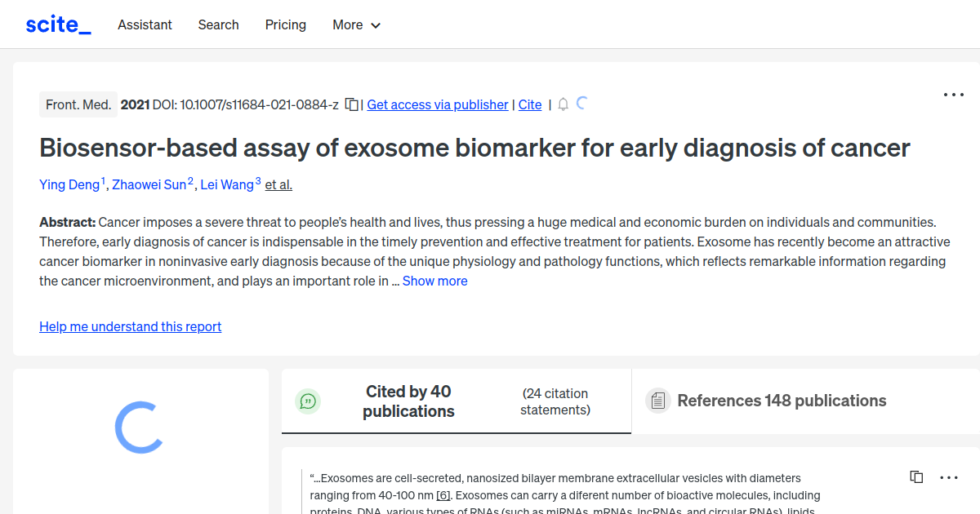Click the References document icon

click(657, 400)
